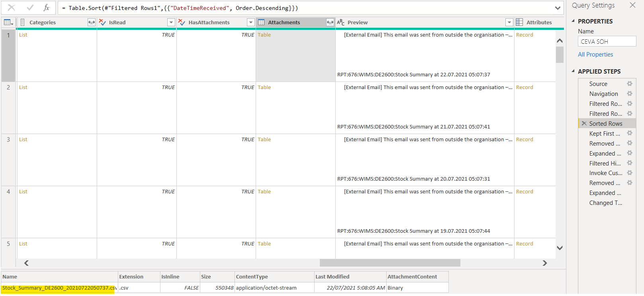This screenshot has width=644, height=296.
Task: Open settings gear for Kept First step
Action: click(x=630, y=133)
